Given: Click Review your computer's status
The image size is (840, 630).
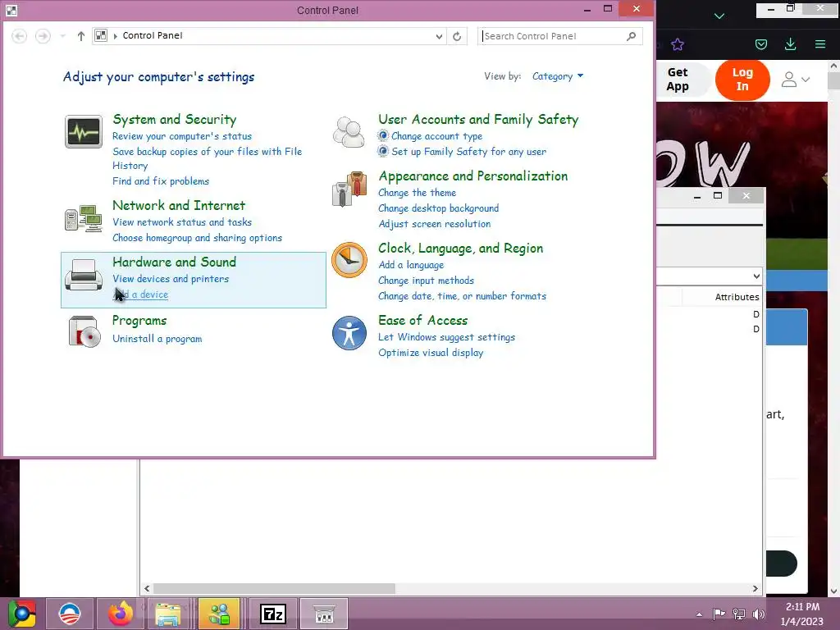Looking at the screenshot, I should point(181,136).
